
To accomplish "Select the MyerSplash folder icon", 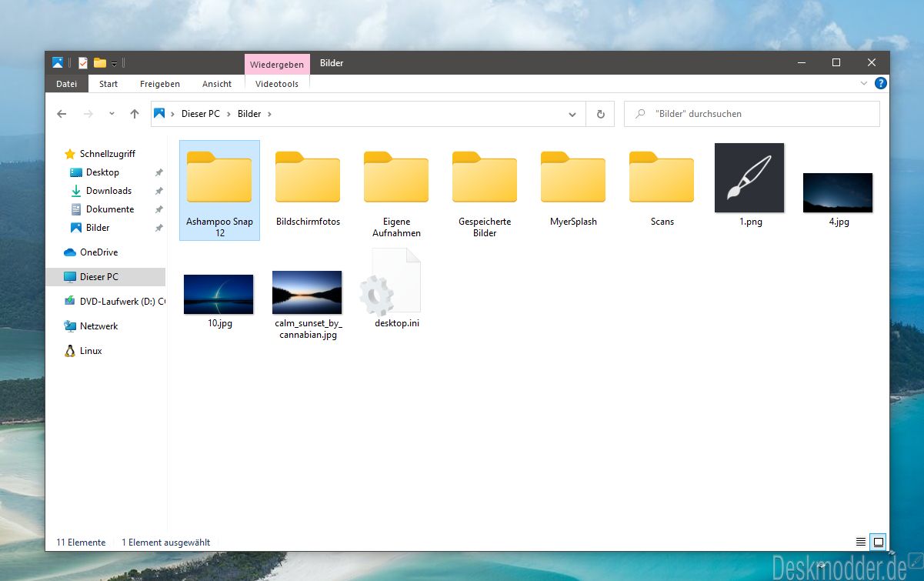I will click(573, 177).
